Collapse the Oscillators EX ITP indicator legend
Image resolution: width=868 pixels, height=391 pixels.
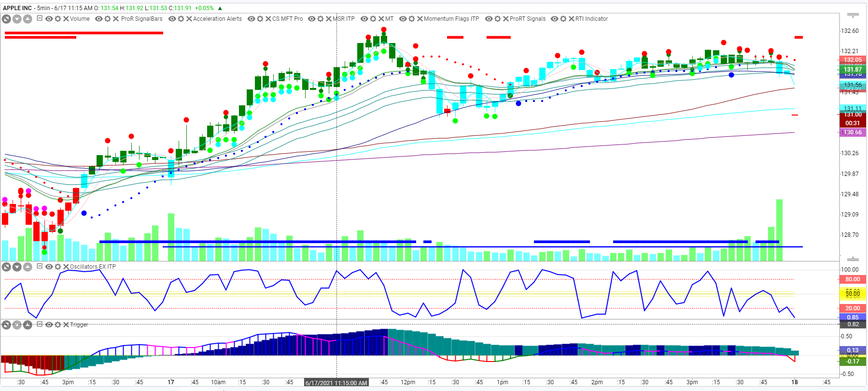pyautogui.click(x=40, y=266)
